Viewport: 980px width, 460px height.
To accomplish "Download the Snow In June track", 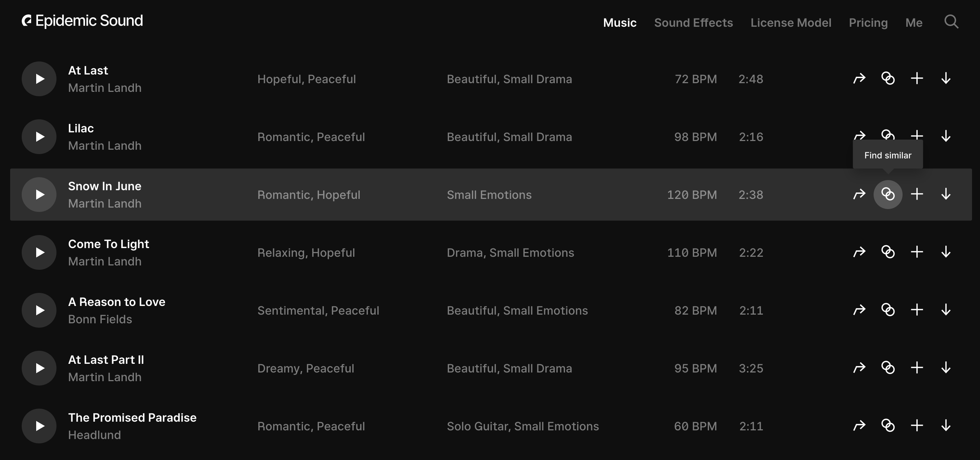I will [946, 194].
